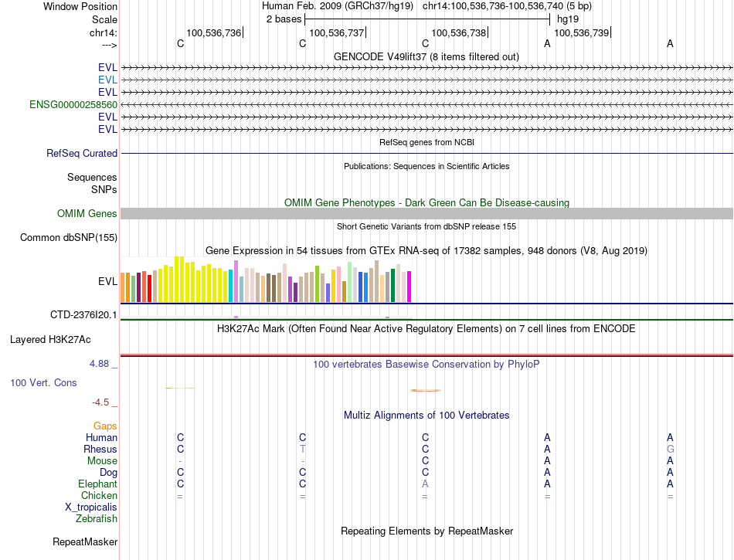Click the RefSeq Curated track label
Image resolution: width=734 pixels, height=560 pixels.
click(x=82, y=154)
